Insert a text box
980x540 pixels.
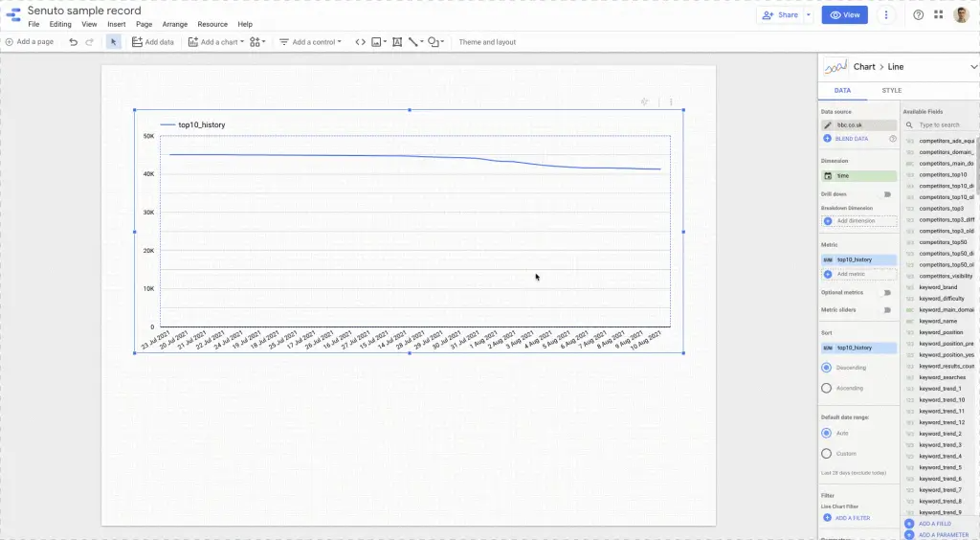pyautogui.click(x=397, y=42)
